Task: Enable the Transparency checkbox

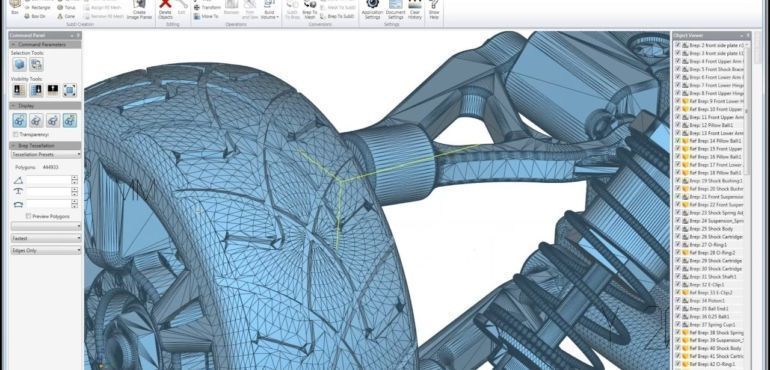Action: click(x=16, y=134)
